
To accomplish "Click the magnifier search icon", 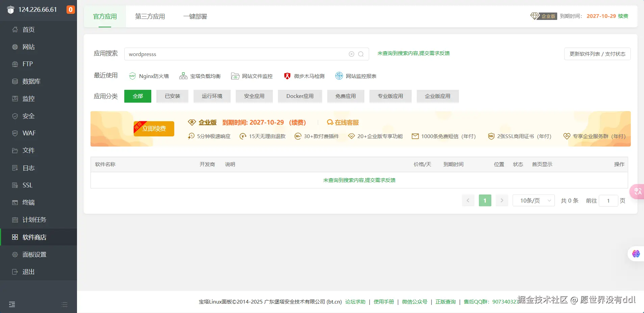I will tap(361, 54).
